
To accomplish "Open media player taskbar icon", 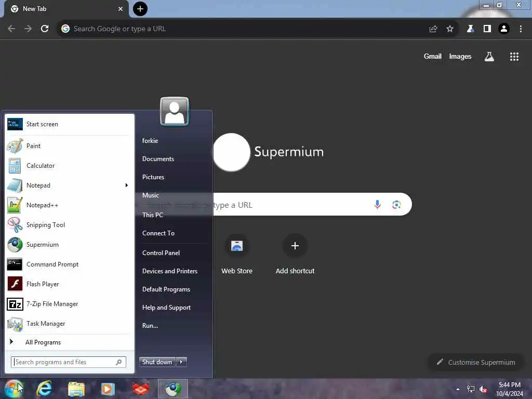I will pyautogui.click(x=108, y=389).
